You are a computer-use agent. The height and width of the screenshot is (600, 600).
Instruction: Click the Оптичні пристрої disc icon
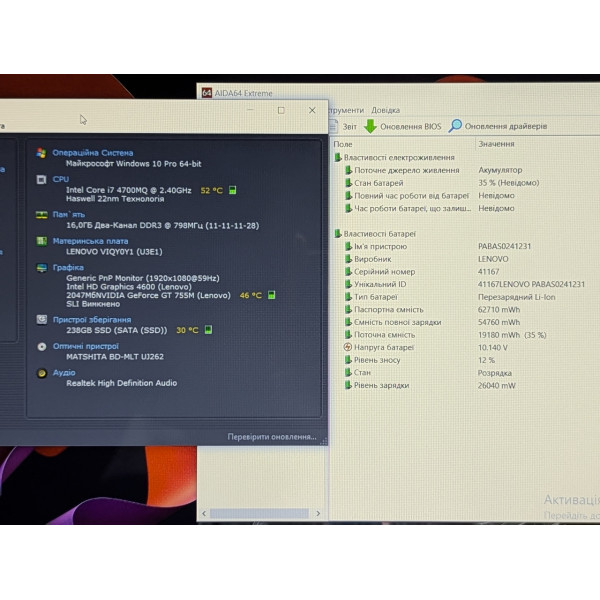[42, 347]
